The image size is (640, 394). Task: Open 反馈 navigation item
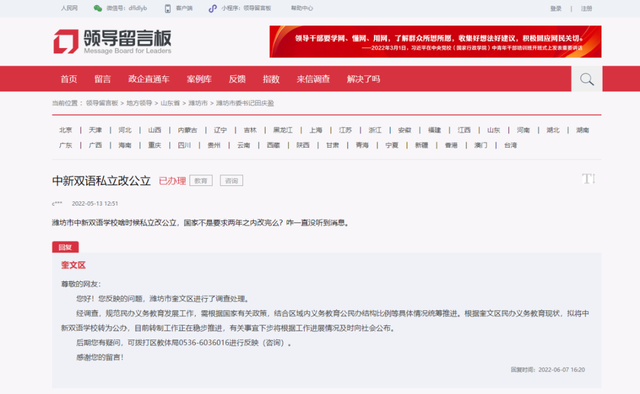coord(237,79)
